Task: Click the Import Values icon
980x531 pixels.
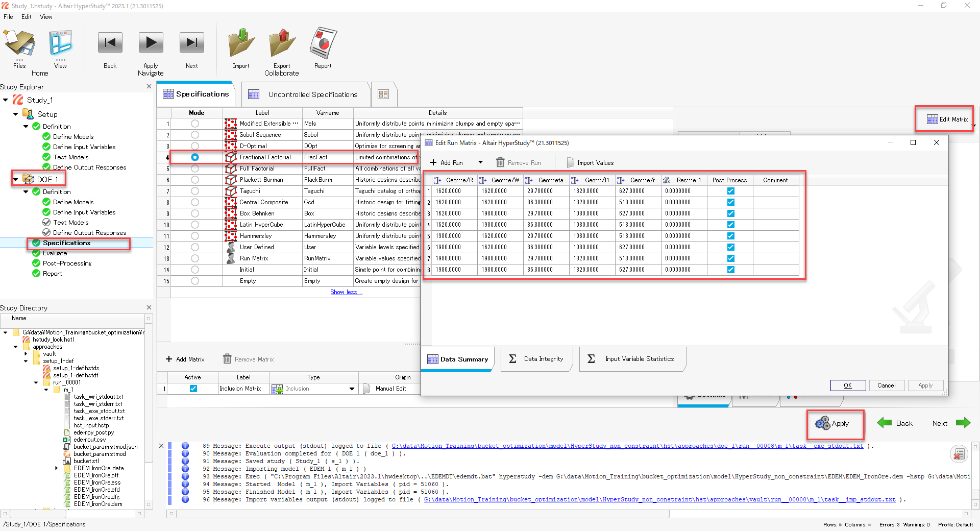Action: (570, 162)
